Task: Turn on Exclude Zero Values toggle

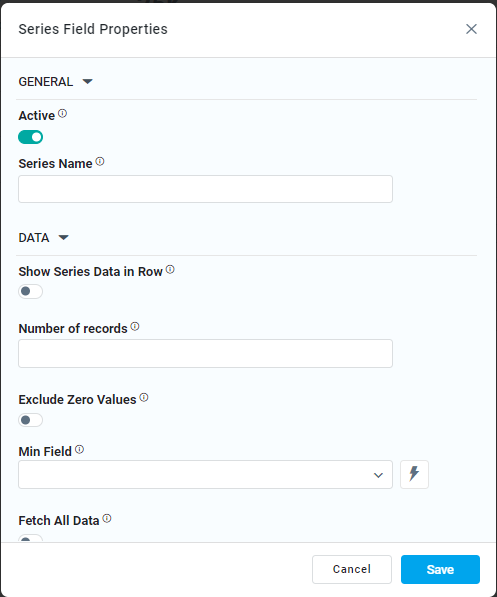Action: tap(30, 420)
